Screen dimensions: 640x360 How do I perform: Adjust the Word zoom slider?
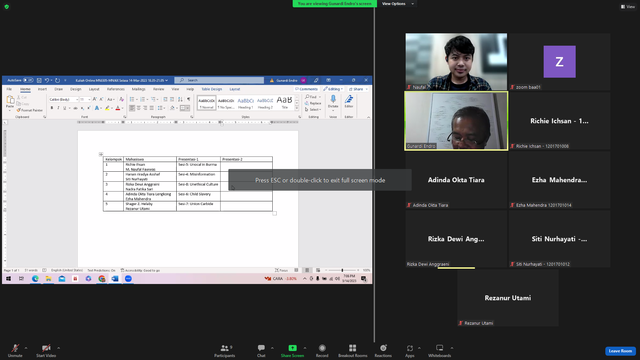click(x=342, y=270)
